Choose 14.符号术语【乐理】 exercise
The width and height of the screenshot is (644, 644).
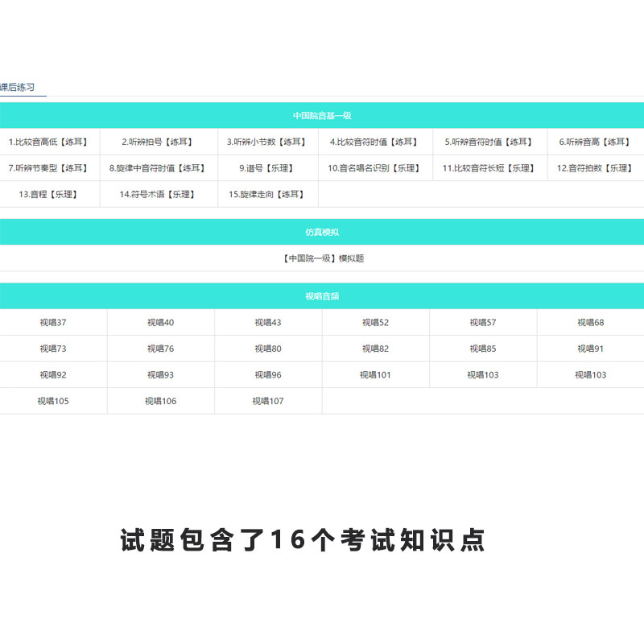point(157,194)
